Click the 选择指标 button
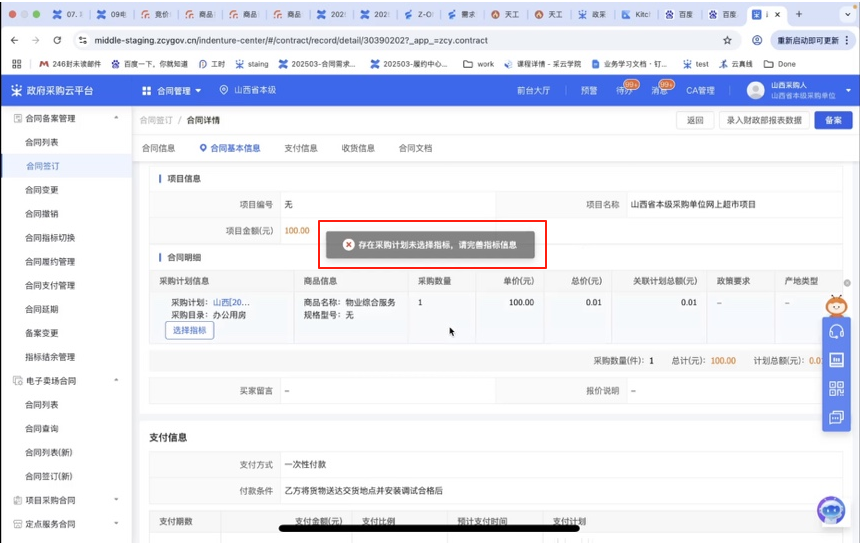This screenshot has height=544, width=860. click(189, 330)
